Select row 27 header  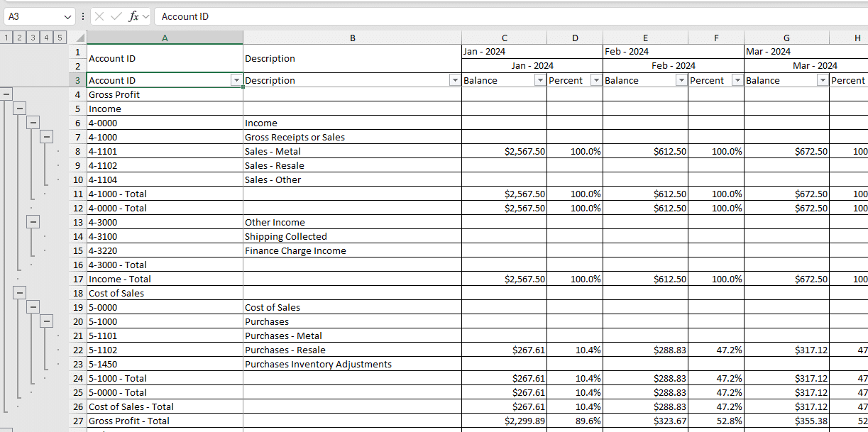pos(78,421)
